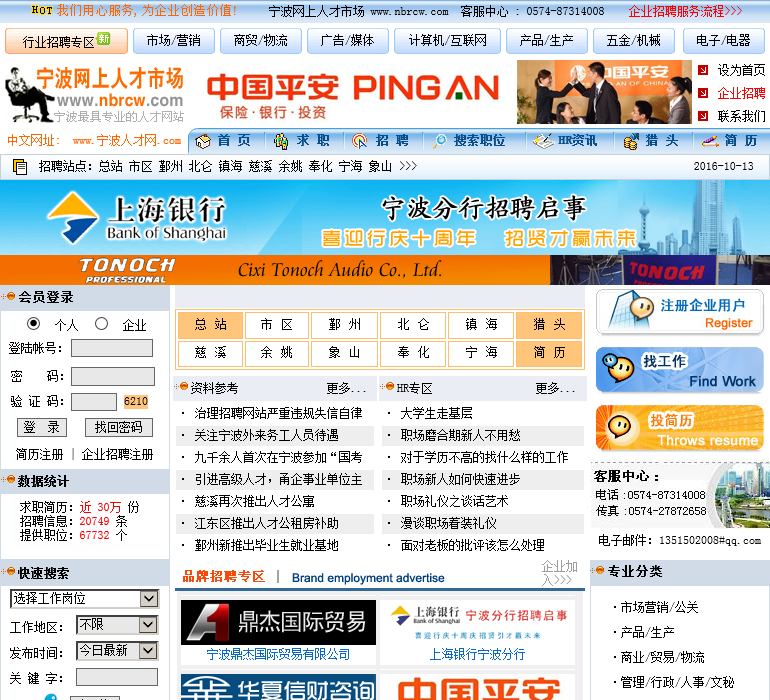The image size is (770, 700).
Task: Click the 象山 link in 招聘站点 bar
Action: point(380,167)
